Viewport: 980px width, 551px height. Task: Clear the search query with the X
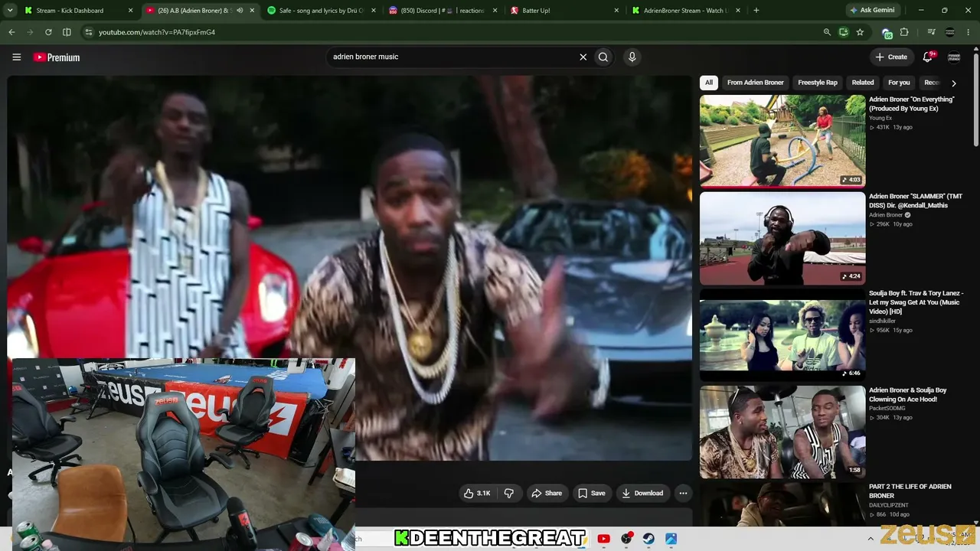pyautogui.click(x=583, y=57)
